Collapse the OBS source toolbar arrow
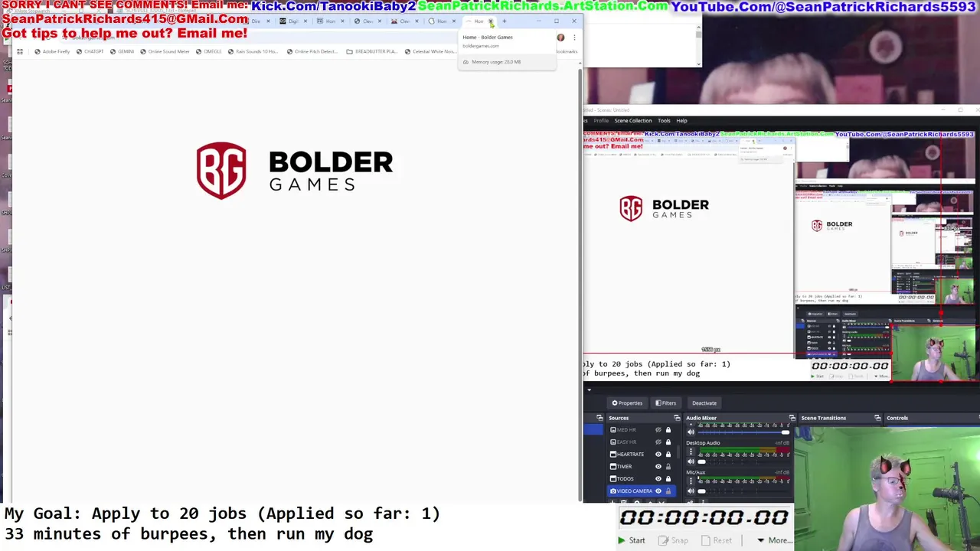 589,390
